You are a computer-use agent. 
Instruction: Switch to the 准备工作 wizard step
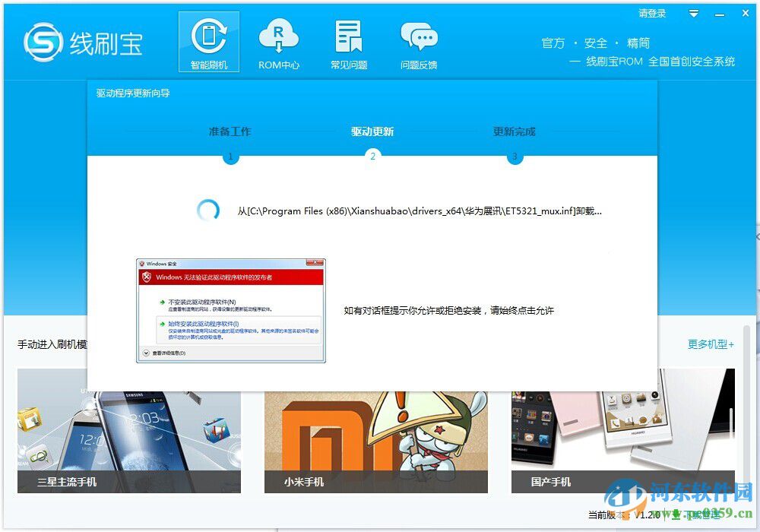[x=230, y=131]
